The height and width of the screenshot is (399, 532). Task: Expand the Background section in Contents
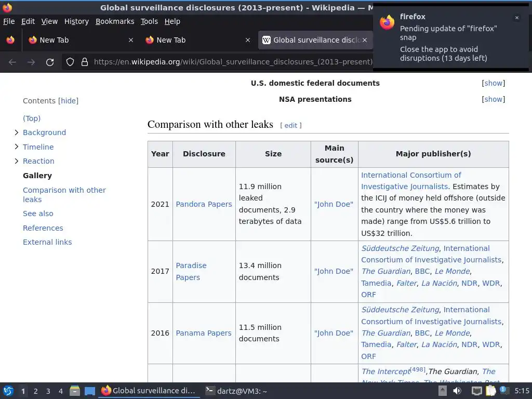16,132
